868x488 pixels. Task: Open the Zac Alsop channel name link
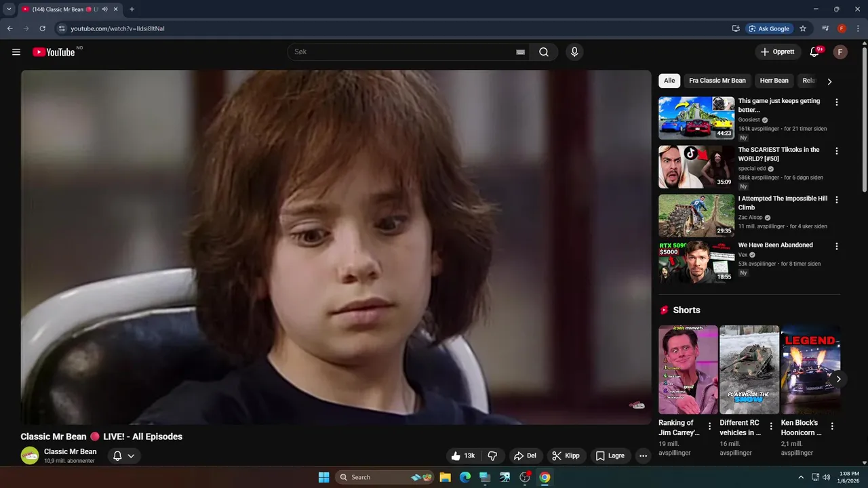point(750,218)
